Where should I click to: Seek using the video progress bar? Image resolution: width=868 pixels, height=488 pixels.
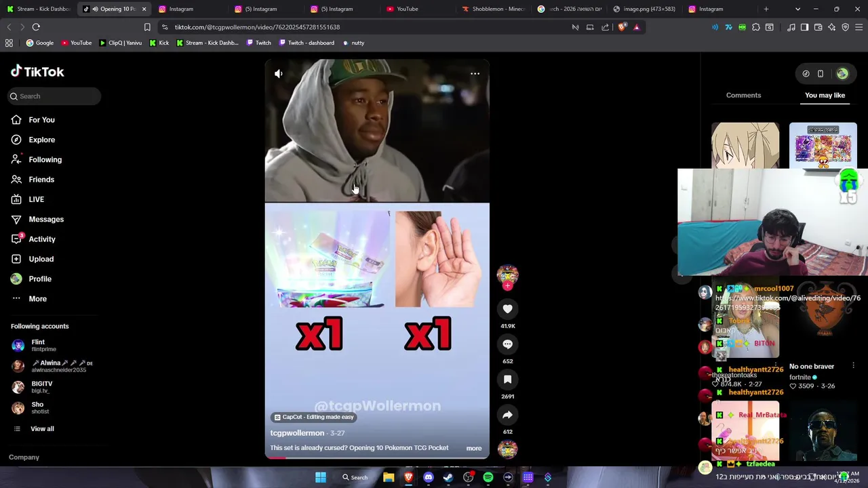(x=376, y=458)
